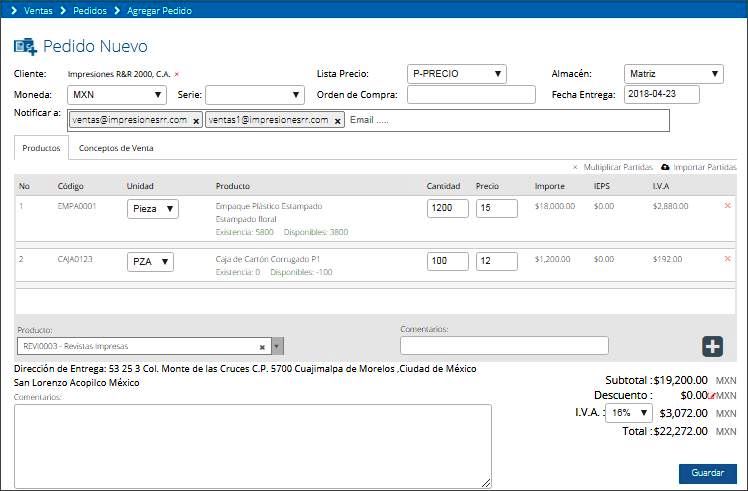
Task: Open Moneda MXN dropdown
Action: 117,95
